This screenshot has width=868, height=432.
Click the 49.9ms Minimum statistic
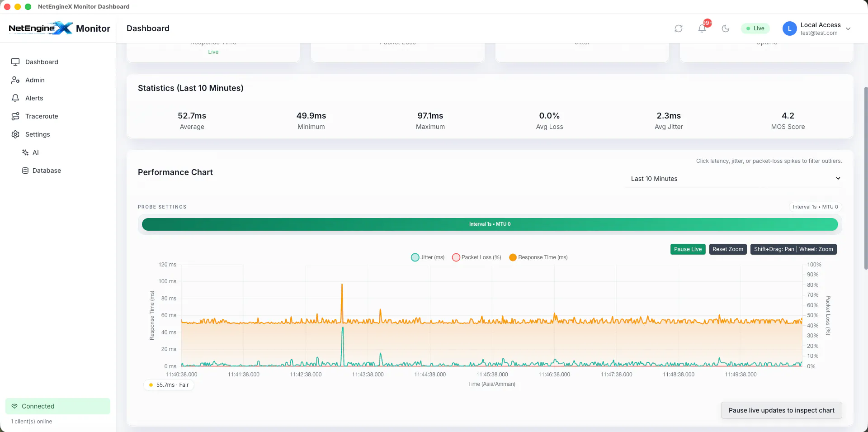click(x=311, y=121)
